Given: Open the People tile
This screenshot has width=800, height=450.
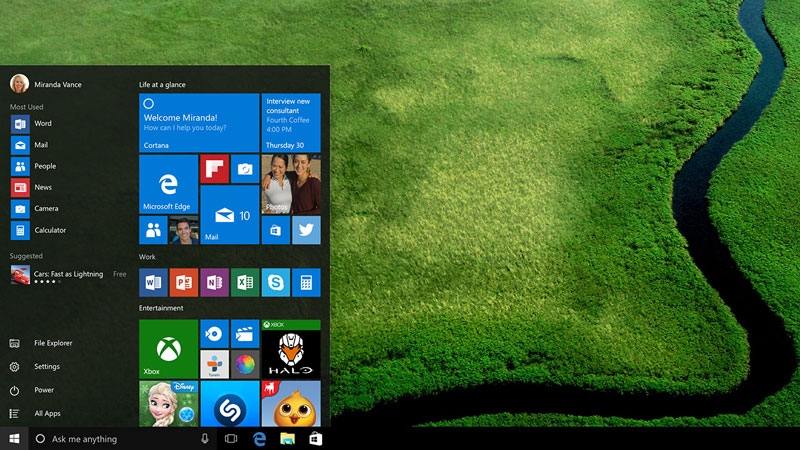Looking at the screenshot, I should point(153,230).
